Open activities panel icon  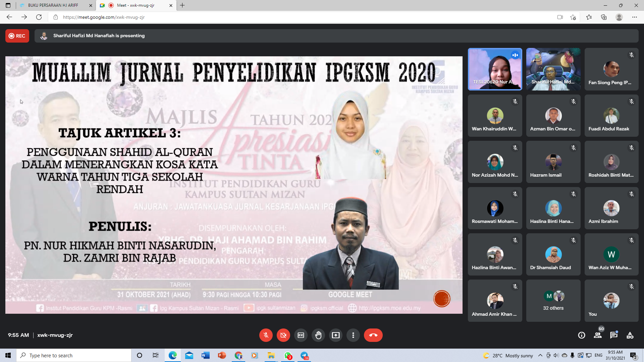point(630,335)
